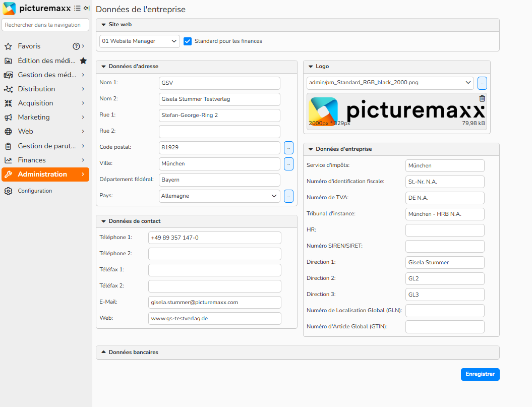Click the Nom 2 field
The width and height of the screenshot is (532, 407).
(x=219, y=99)
